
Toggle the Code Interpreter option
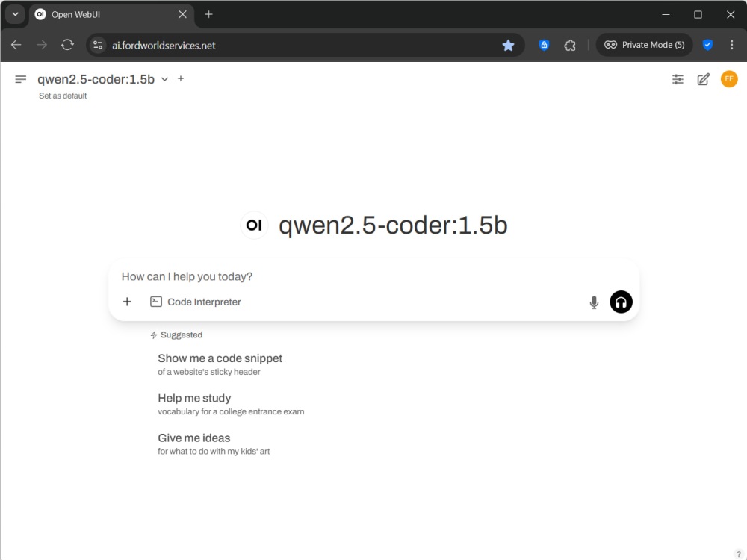195,302
